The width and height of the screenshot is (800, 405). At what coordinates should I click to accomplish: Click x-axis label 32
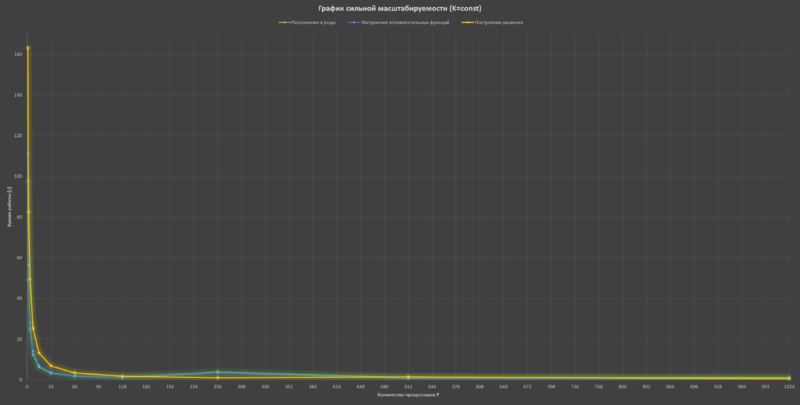click(x=51, y=387)
